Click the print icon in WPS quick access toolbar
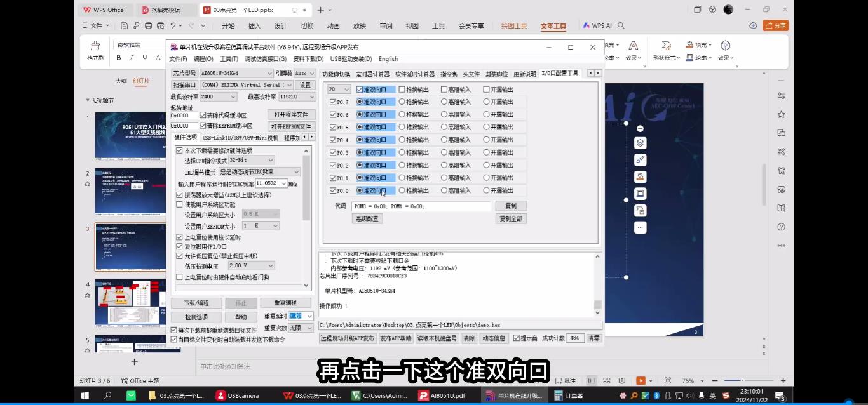The height and width of the screenshot is (405, 868). pyautogui.click(x=149, y=25)
